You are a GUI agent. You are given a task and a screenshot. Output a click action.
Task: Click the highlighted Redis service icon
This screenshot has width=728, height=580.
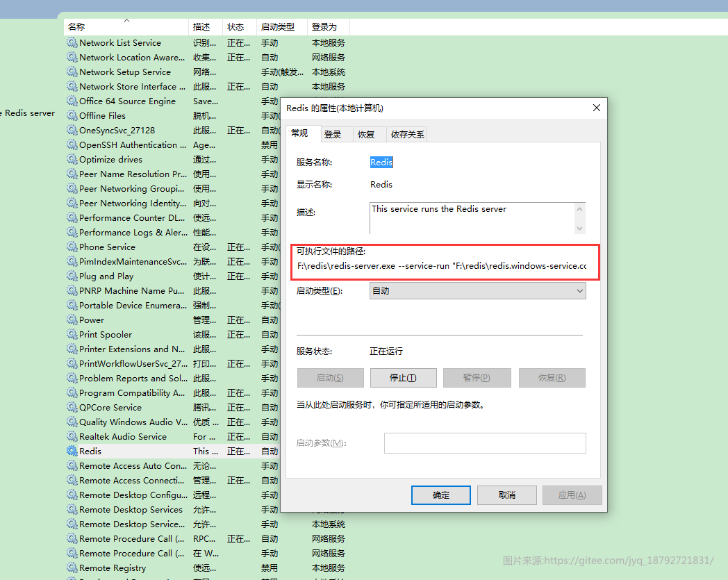[72, 451]
